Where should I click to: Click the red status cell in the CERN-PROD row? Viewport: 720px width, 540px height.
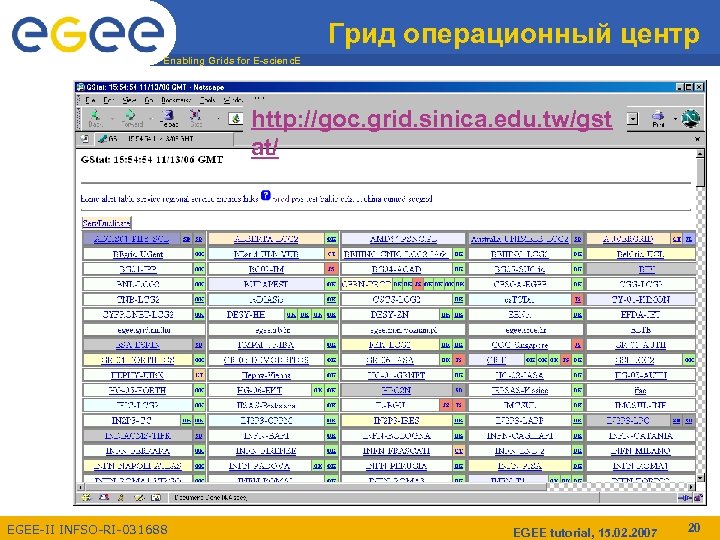[x=417, y=284]
